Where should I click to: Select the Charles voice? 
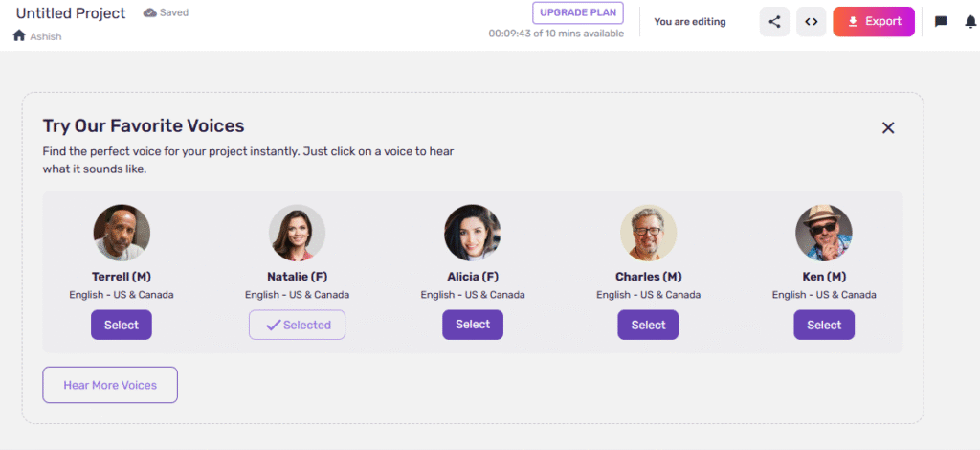(648, 325)
